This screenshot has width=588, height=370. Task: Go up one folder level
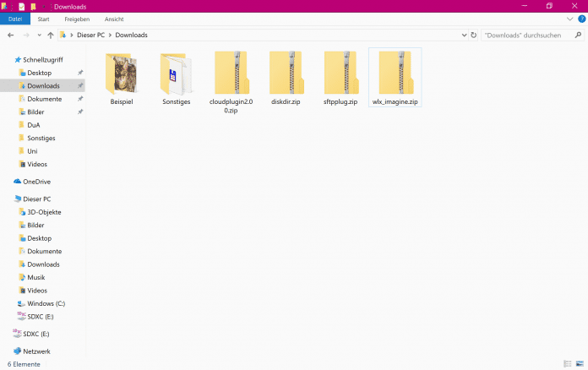(51, 35)
